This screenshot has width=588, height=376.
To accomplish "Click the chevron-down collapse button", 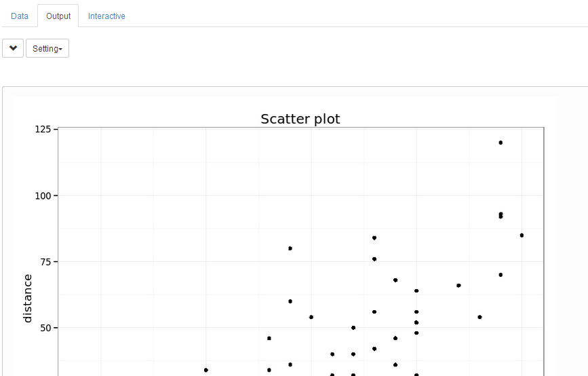I will click(x=13, y=48).
